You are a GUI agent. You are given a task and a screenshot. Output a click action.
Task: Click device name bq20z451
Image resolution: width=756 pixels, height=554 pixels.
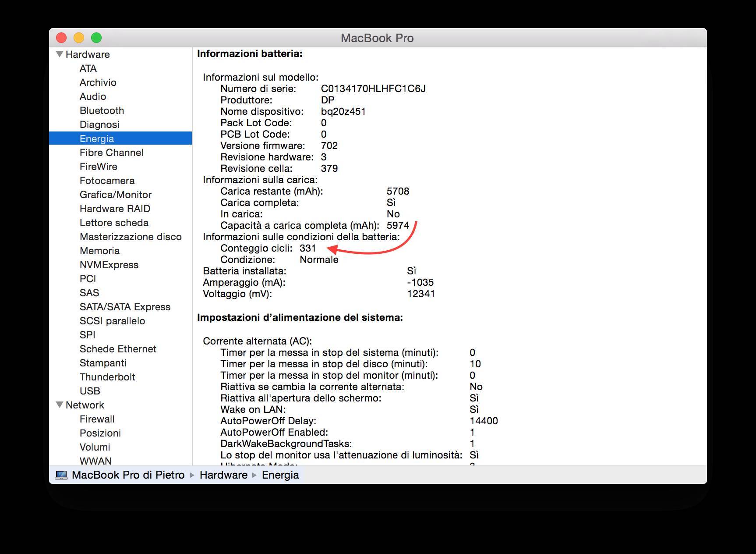[343, 111]
